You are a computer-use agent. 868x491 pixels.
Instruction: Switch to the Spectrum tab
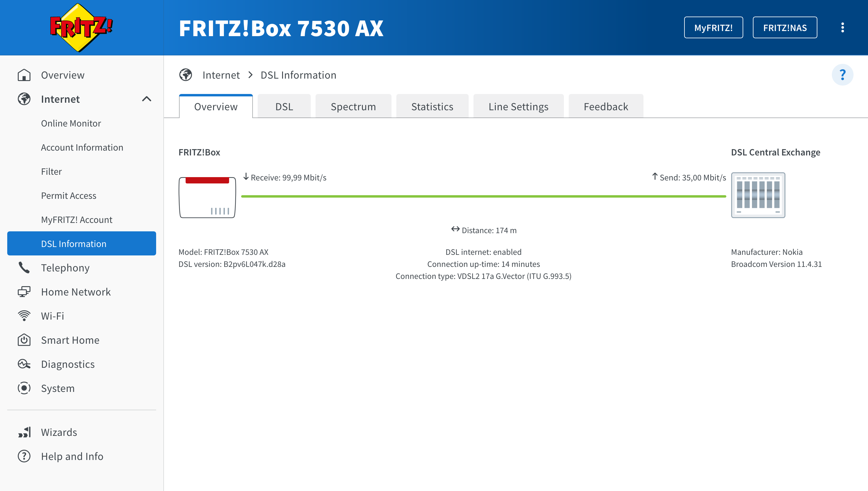[x=353, y=107]
